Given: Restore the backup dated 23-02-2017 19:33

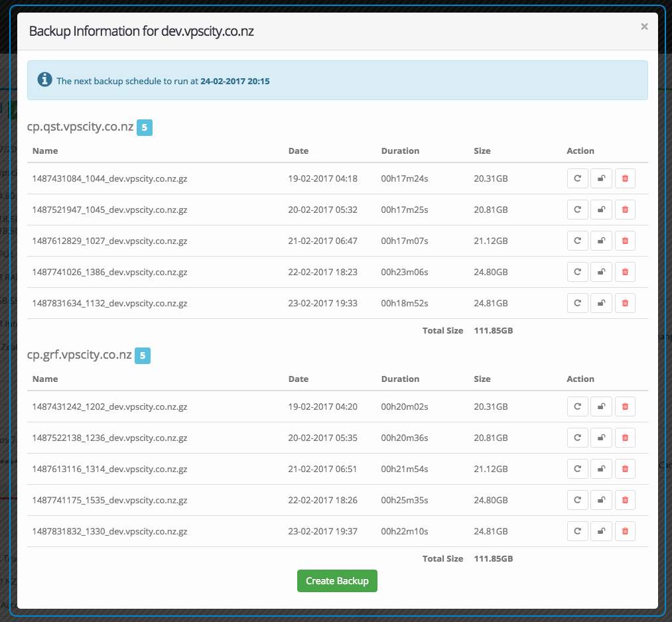Looking at the screenshot, I should 577,303.
